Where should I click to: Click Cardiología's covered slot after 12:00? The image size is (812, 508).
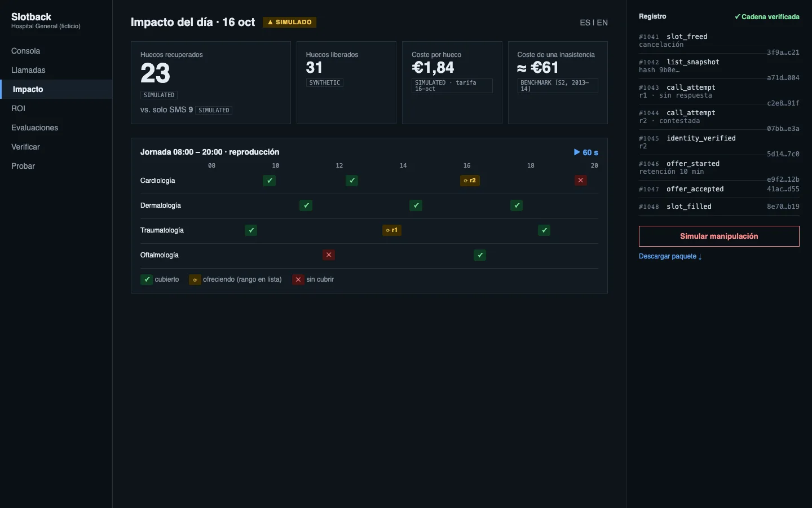tap(352, 181)
